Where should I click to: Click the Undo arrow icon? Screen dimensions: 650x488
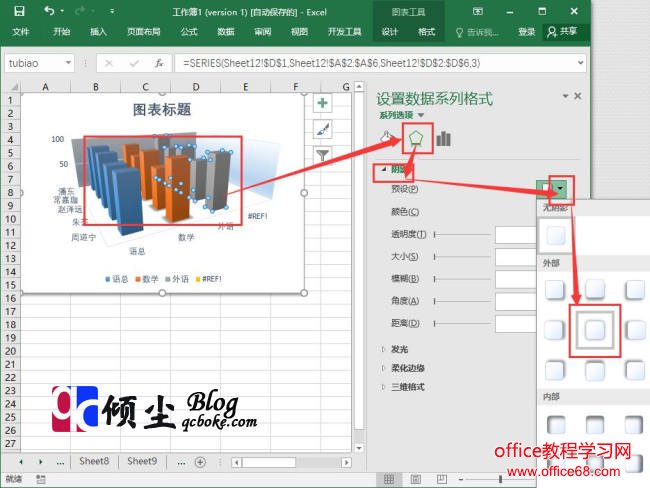49,11
